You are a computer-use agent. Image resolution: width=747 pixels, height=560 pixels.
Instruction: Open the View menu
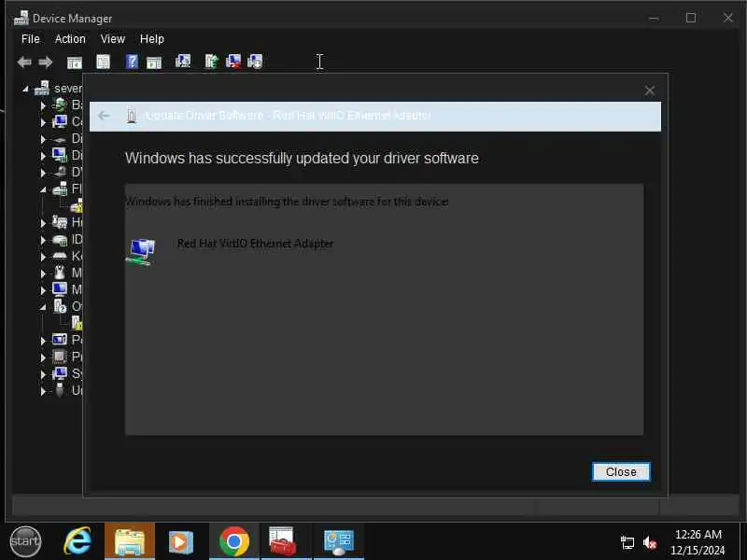[x=113, y=39]
